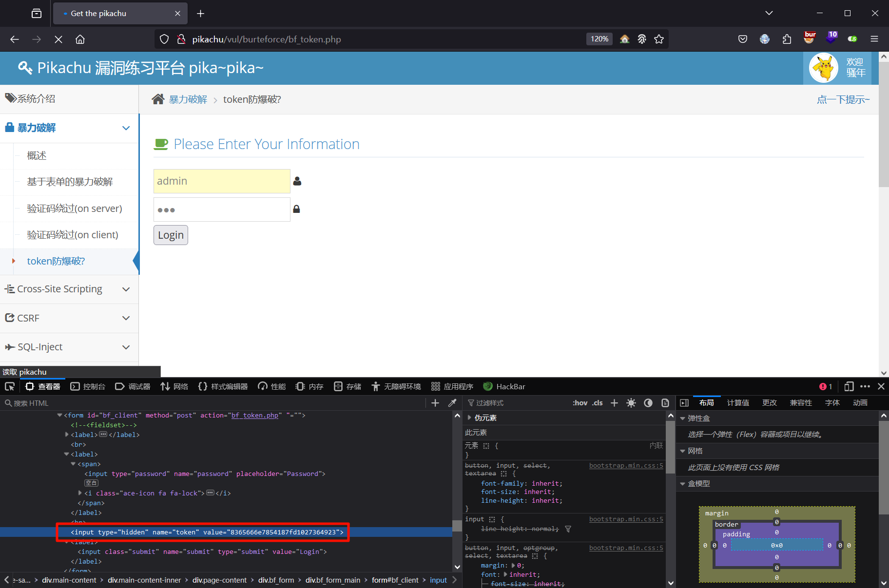
Task: Open the 存储 storage tab
Action: (348, 386)
